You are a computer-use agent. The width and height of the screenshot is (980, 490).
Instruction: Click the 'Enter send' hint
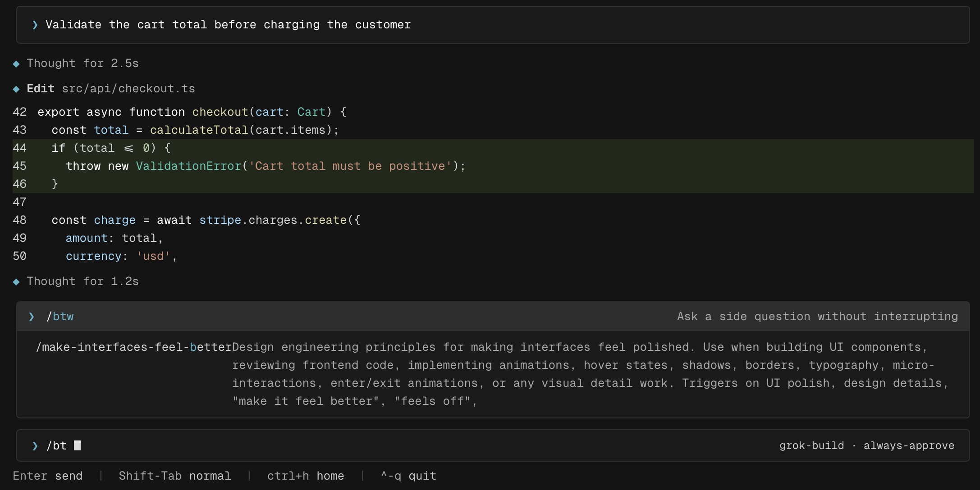48,476
